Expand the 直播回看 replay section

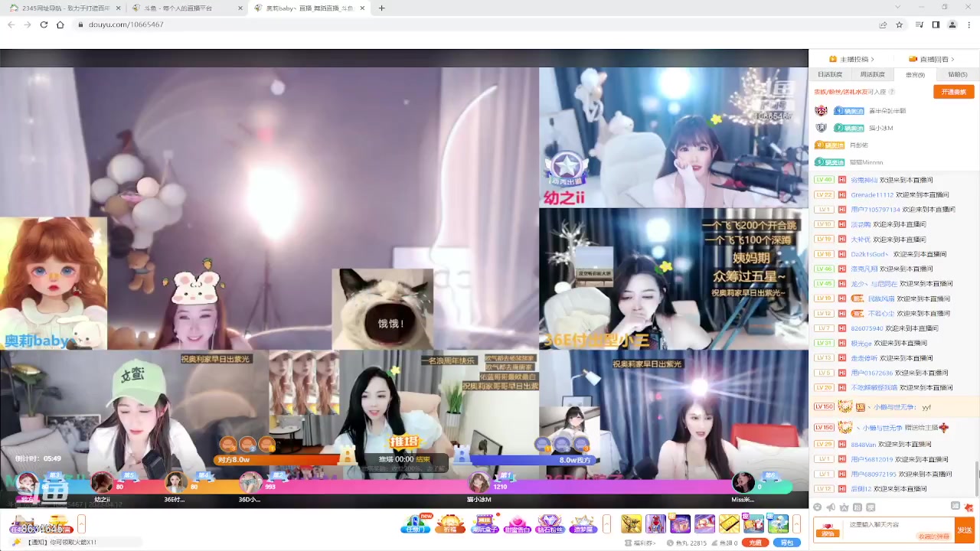935,59
